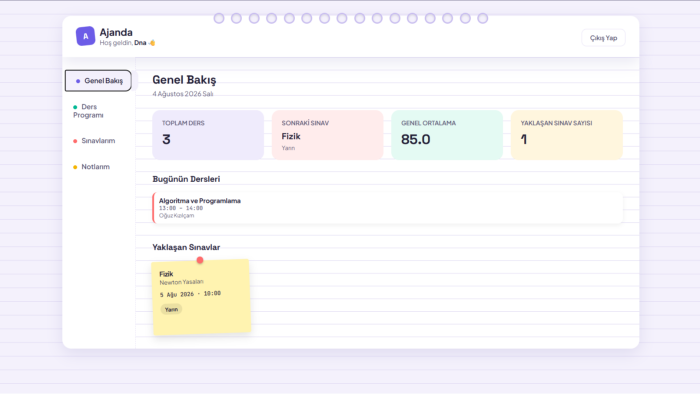
Task: Click the Genel Bakış page heading
Action: click(x=184, y=80)
